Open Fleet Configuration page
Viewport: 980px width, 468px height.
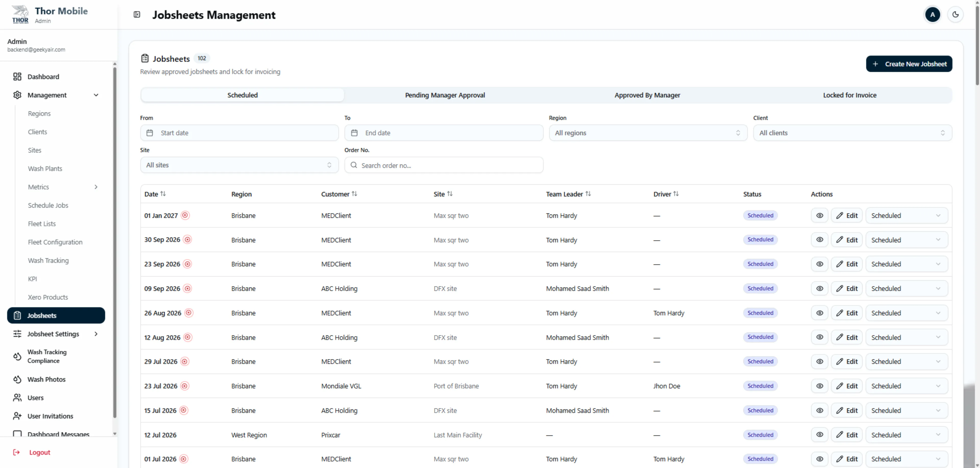click(x=55, y=242)
